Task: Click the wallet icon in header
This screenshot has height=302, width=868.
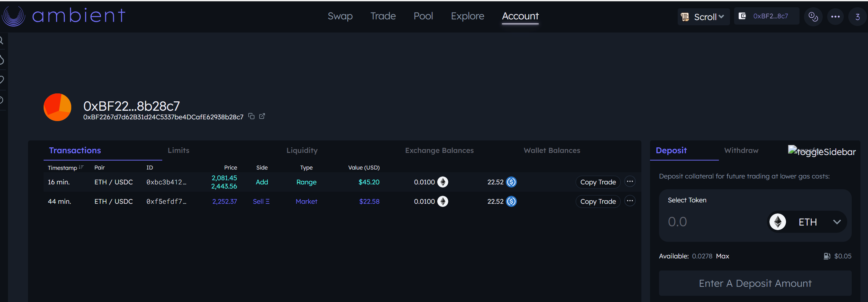Action: pyautogui.click(x=742, y=16)
